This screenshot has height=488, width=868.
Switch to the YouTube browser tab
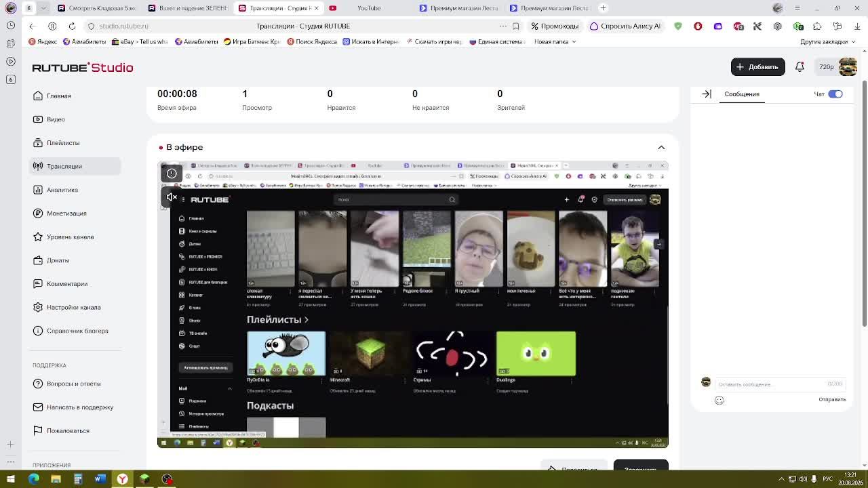(368, 8)
